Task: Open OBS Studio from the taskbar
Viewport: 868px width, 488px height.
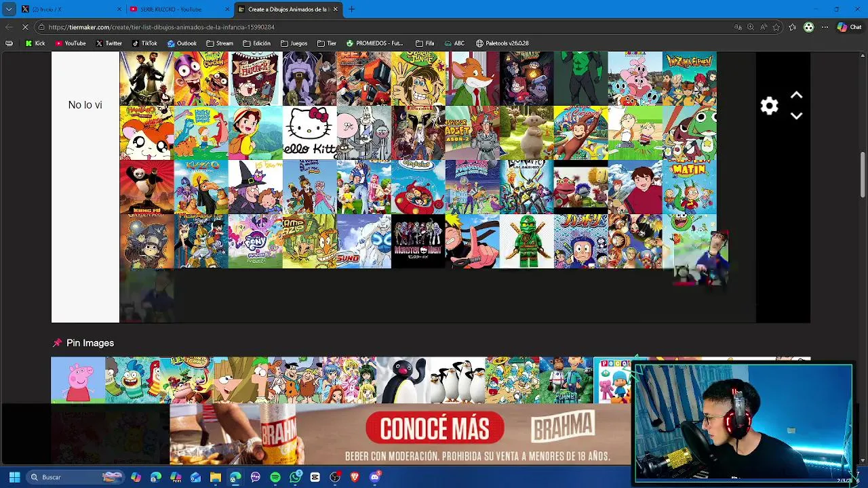Action: point(335,477)
